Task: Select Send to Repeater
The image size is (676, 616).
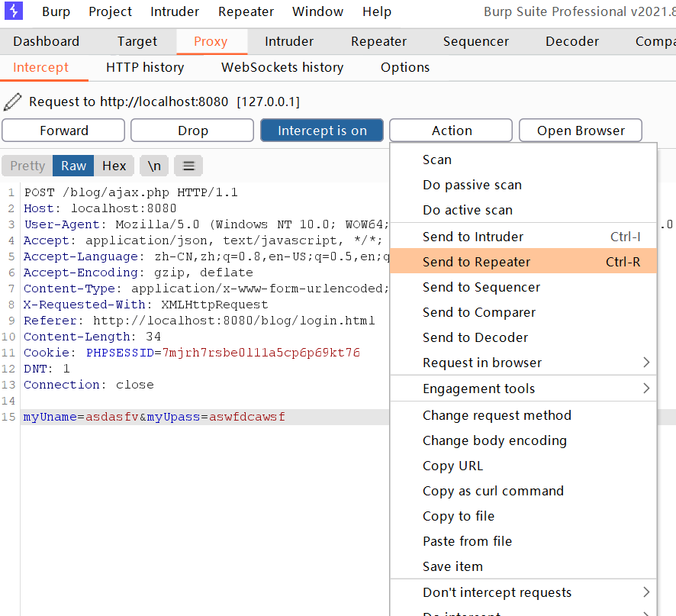Action: [x=523, y=261]
